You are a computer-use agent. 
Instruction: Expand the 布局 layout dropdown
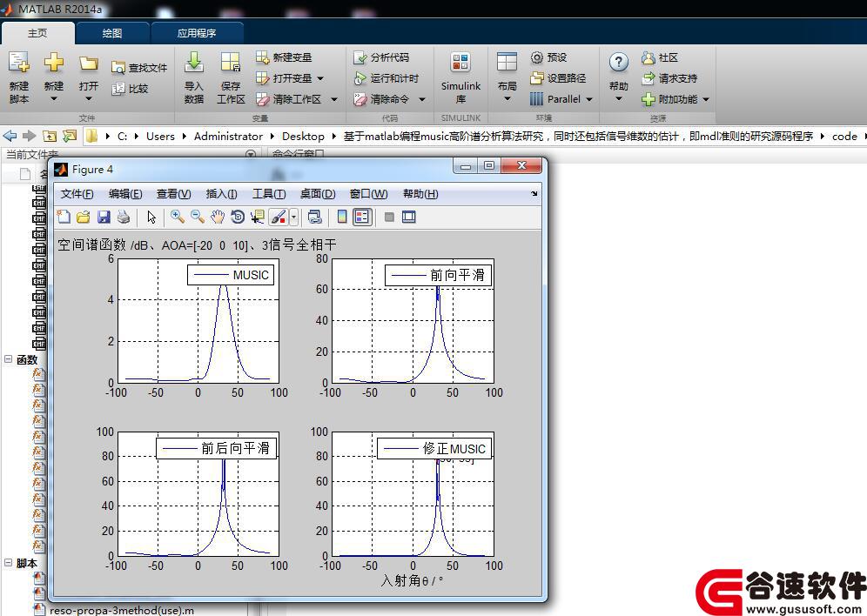point(507,99)
